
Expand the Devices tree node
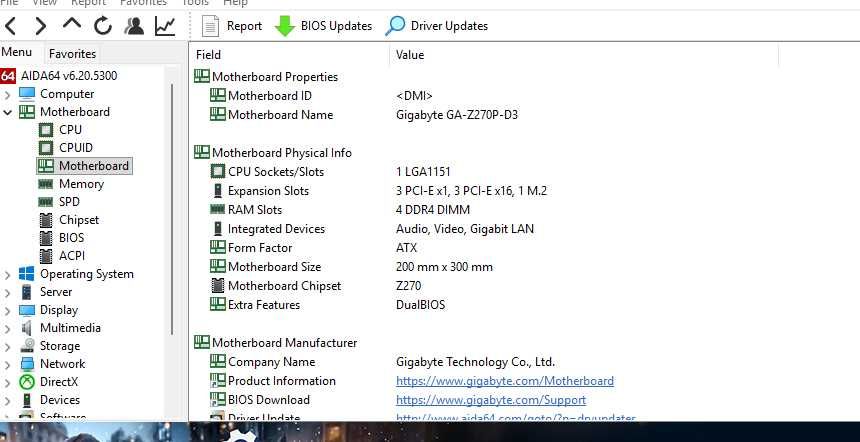[x=7, y=401]
